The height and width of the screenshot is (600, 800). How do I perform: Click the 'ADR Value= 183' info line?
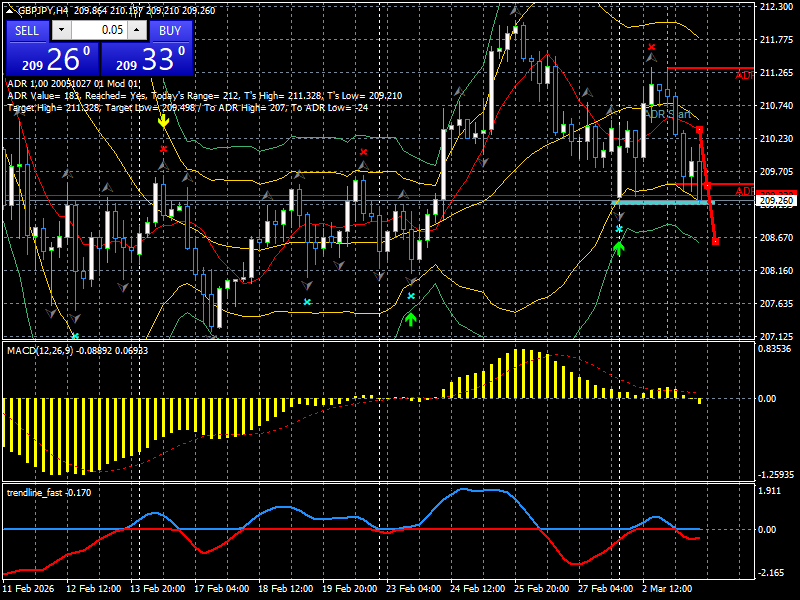click(205, 95)
